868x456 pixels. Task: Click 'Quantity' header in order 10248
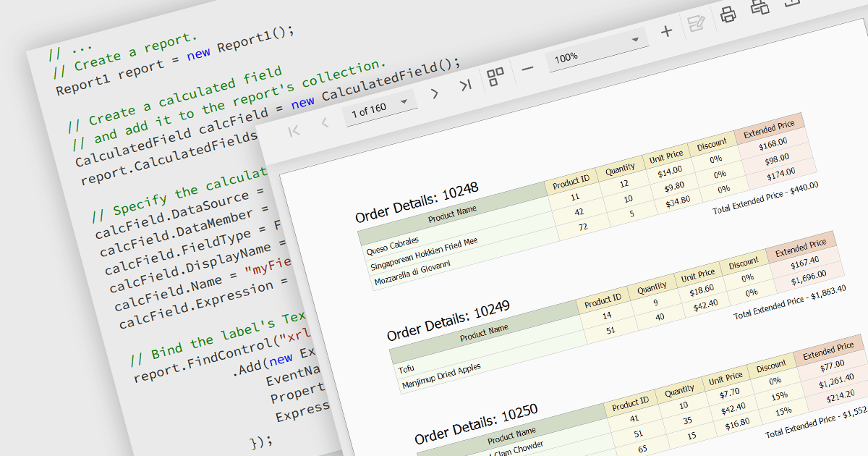(620, 168)
